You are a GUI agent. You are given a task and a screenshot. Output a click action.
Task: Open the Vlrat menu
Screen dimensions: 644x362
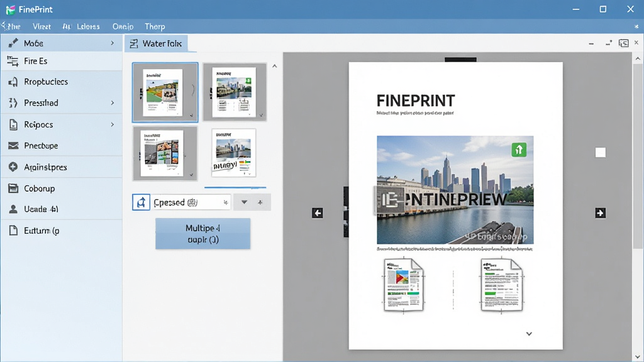click(42, 26)
